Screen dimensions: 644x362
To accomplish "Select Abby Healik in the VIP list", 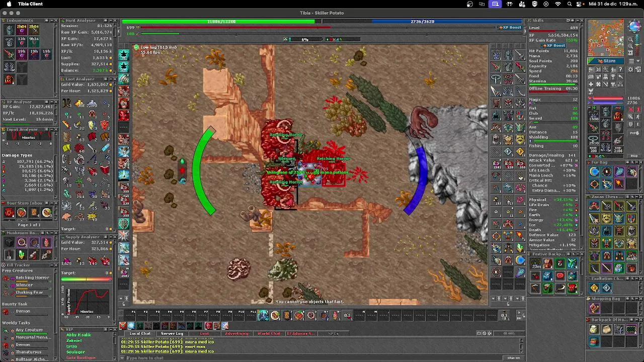I will point(79,335).
